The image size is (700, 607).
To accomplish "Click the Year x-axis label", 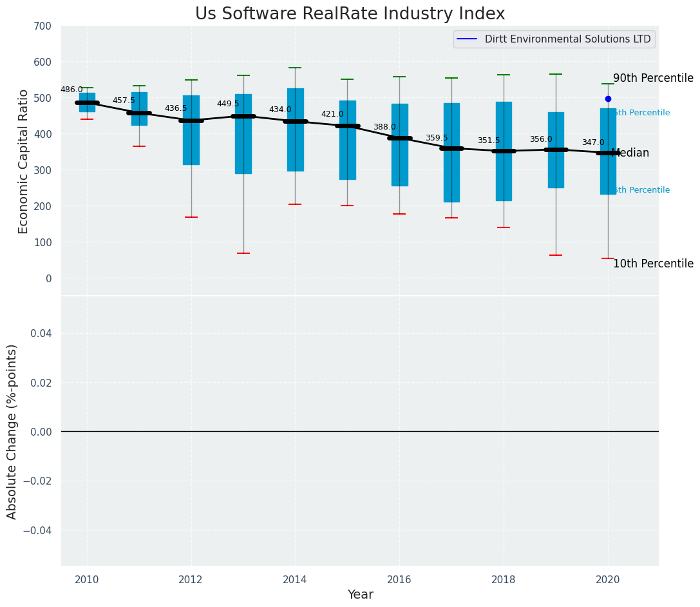I will point(360,595).
